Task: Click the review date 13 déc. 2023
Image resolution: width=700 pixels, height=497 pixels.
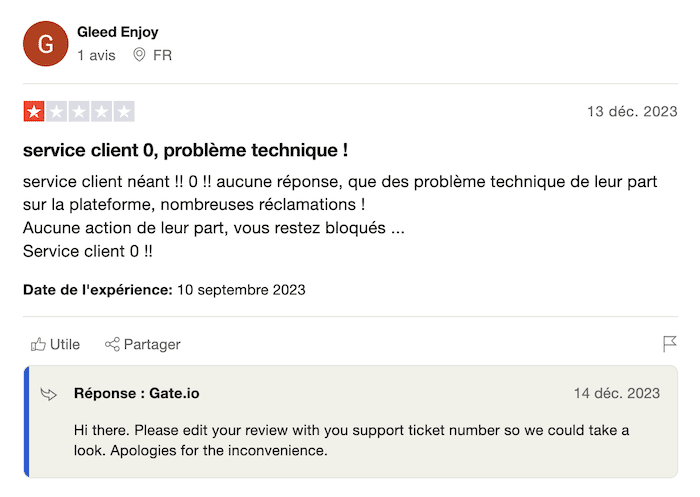Action: point(631,111)
